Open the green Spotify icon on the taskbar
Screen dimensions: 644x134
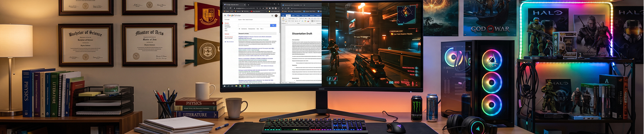(244, 86)
